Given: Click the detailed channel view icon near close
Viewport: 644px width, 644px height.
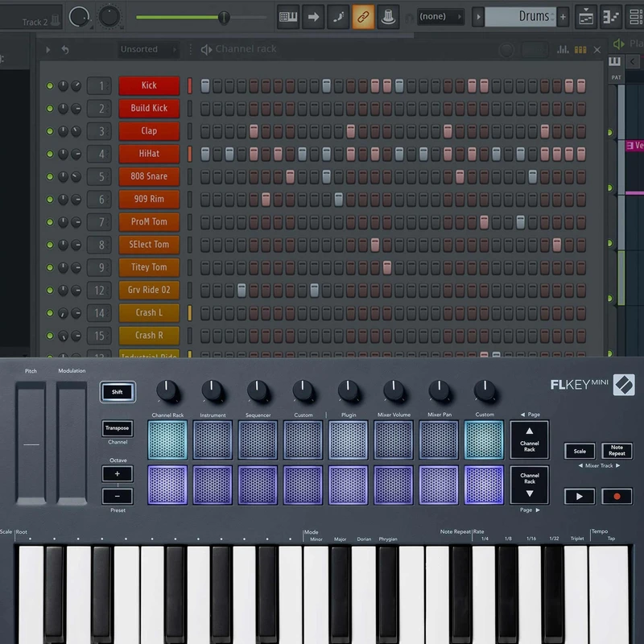Looking at the screenshot, I should coord(580,50).
